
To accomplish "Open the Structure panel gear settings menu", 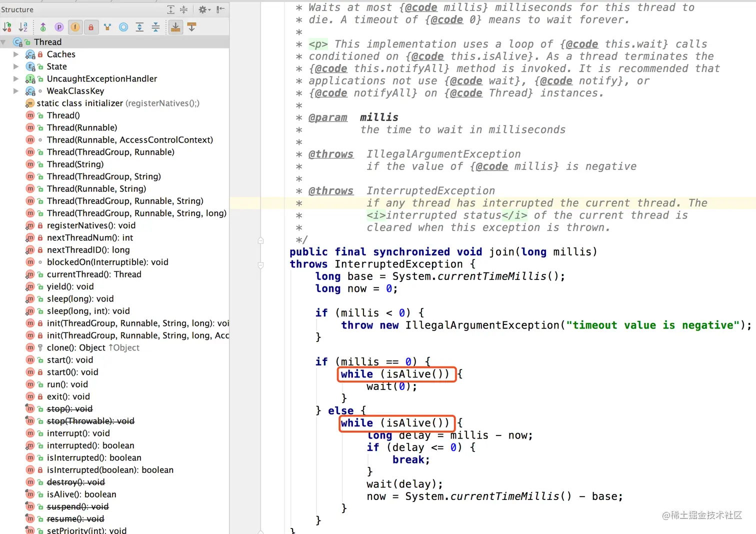I will click(x=204, y=9).
